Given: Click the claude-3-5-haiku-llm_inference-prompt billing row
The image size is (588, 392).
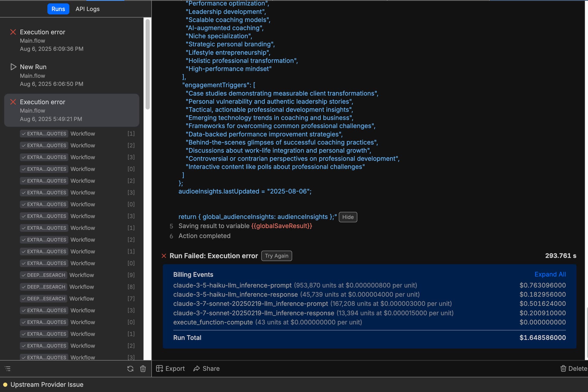Looking at the screenshot, I should 369,285.
